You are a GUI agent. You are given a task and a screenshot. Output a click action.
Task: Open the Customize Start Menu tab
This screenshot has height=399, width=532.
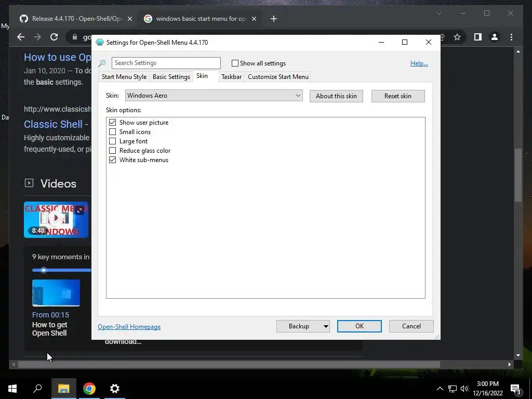[278, 77]
